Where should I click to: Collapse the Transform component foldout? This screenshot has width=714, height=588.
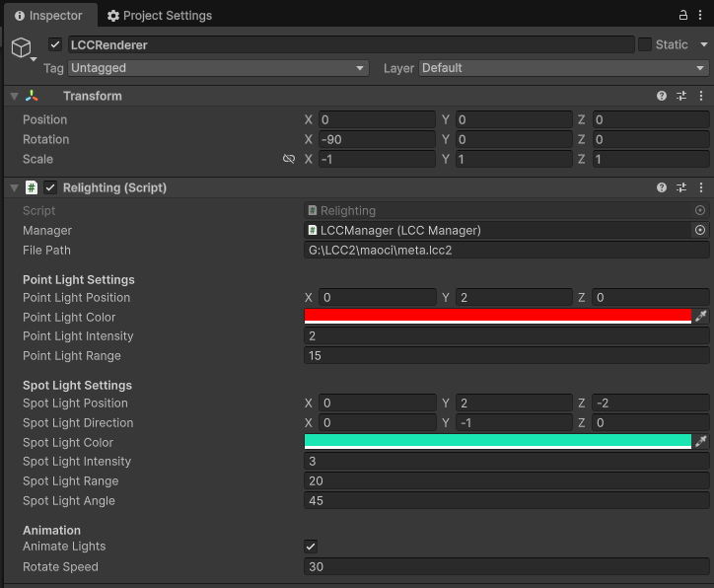(15, 96)
